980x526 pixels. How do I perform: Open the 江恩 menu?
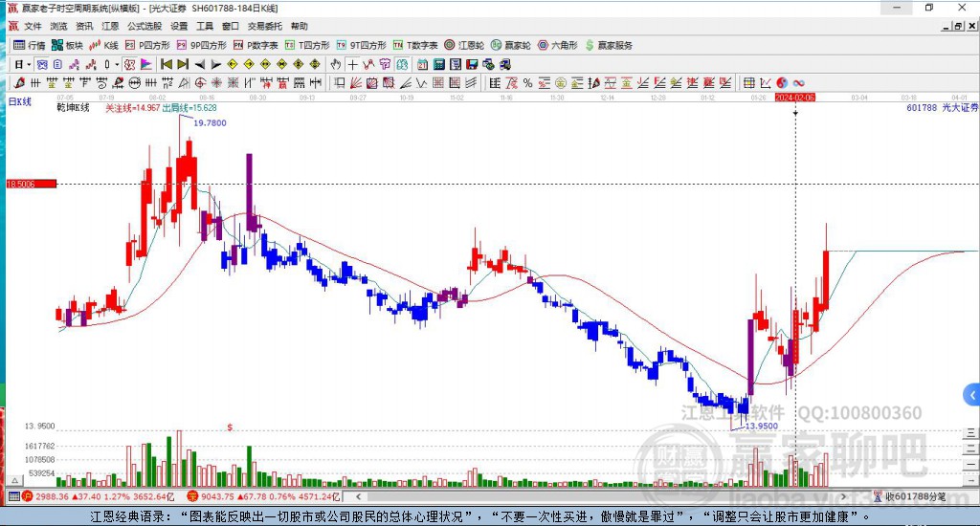110,26
